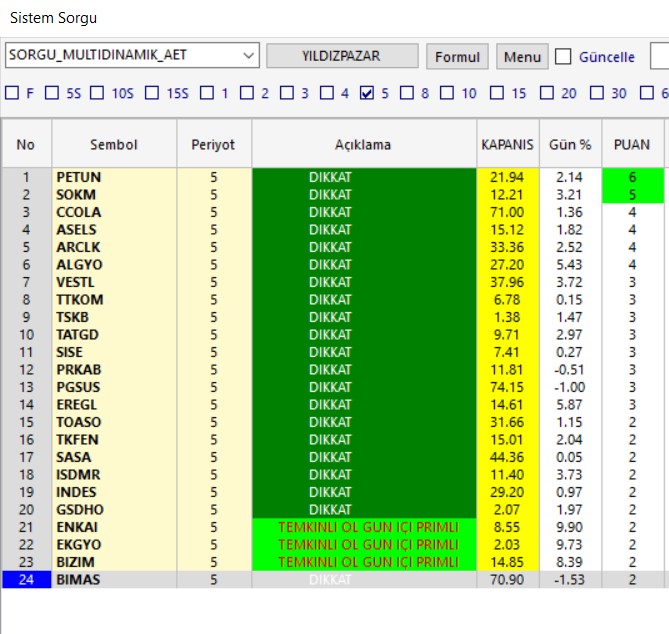
Task: Check the 3 period checkbox
Action: (287, 93)
